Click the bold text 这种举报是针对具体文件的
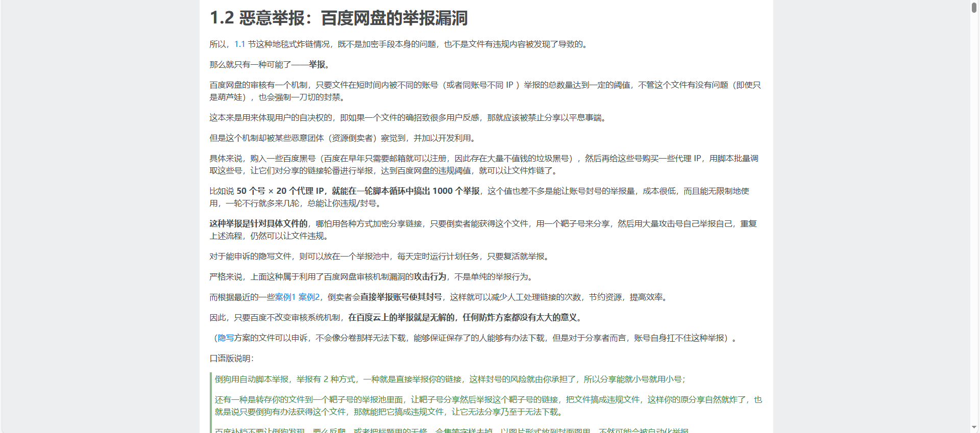This screenshot has width=980, height=433. [259, 224]
